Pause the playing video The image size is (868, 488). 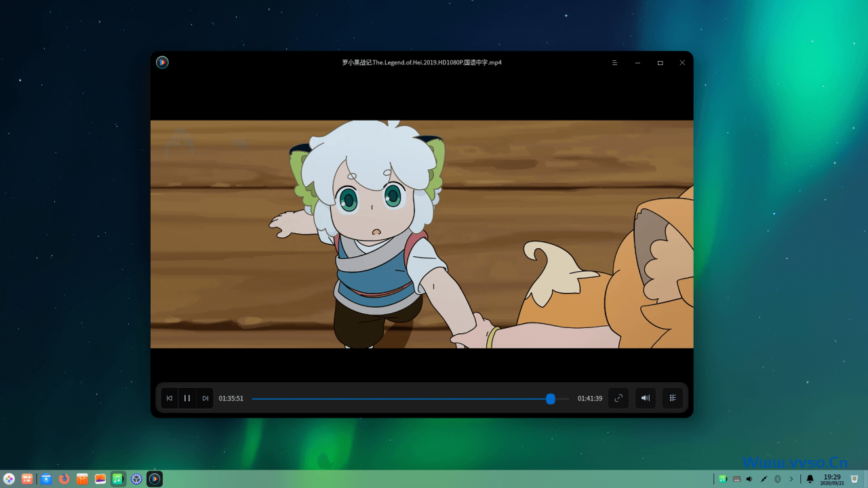point(187,399)
